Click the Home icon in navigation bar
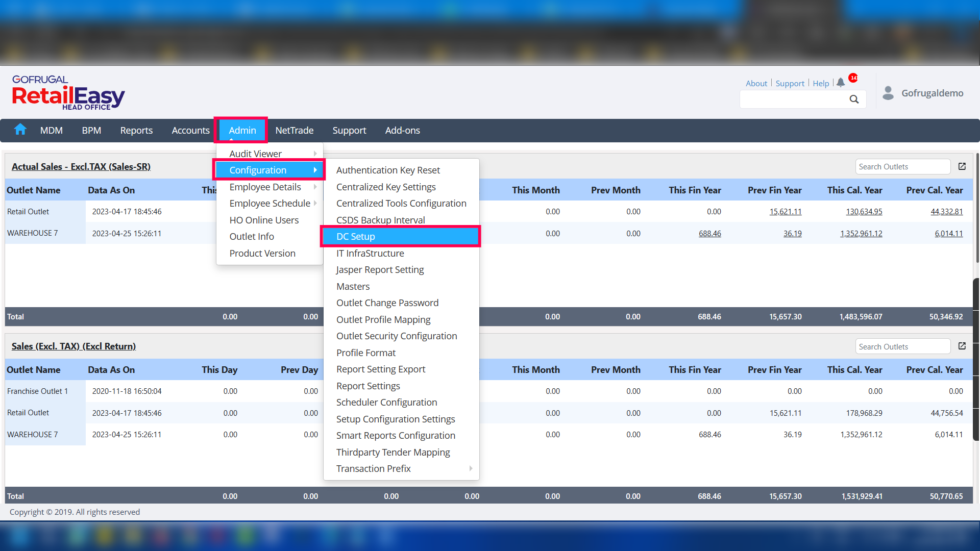 [20, 130]
